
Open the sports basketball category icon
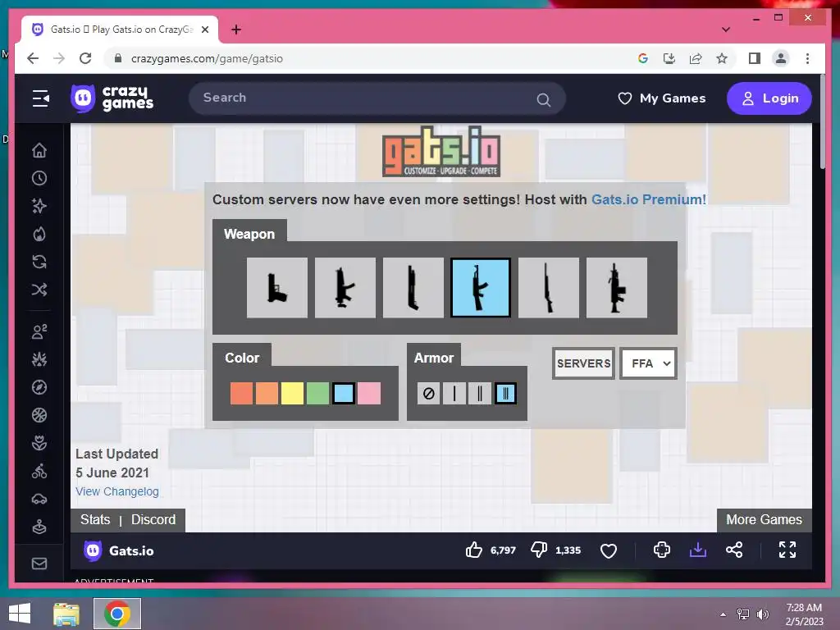click(x=39, y=415)
